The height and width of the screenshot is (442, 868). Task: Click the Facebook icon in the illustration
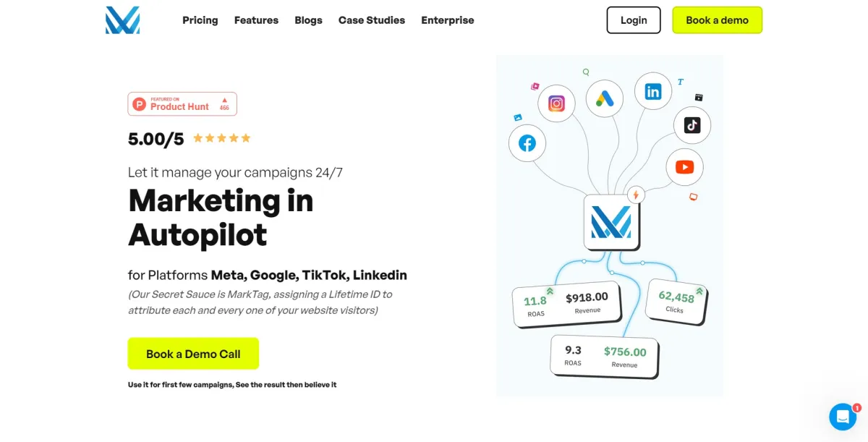click(527, 143)
